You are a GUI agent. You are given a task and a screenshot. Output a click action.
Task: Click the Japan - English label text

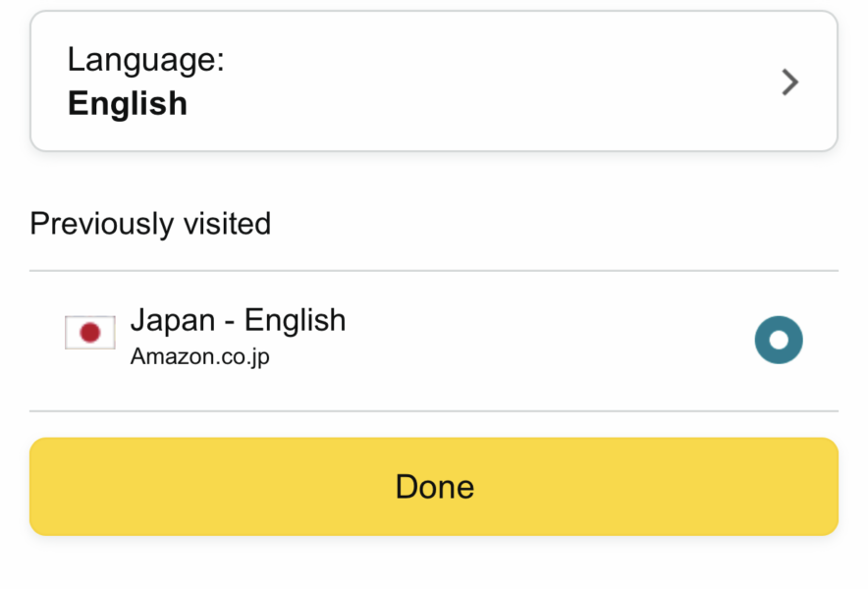[x=238, y=320]
